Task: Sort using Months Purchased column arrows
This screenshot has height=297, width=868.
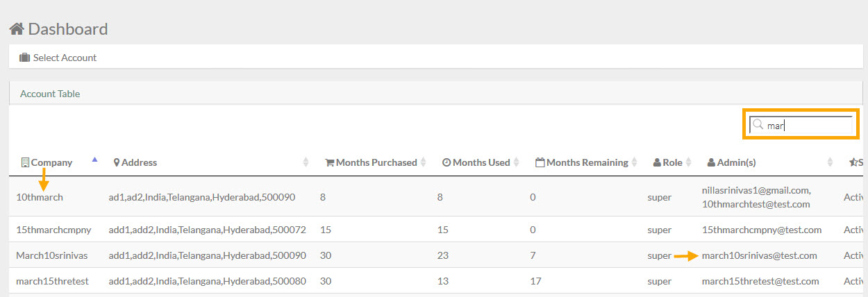Action: click(x=424, y=162)
